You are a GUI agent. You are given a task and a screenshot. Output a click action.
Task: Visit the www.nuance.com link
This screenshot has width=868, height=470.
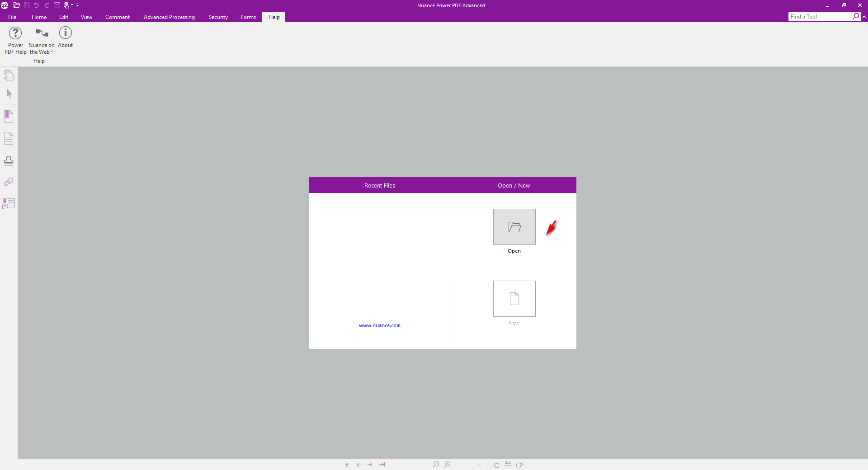click(x=380, y=325)
